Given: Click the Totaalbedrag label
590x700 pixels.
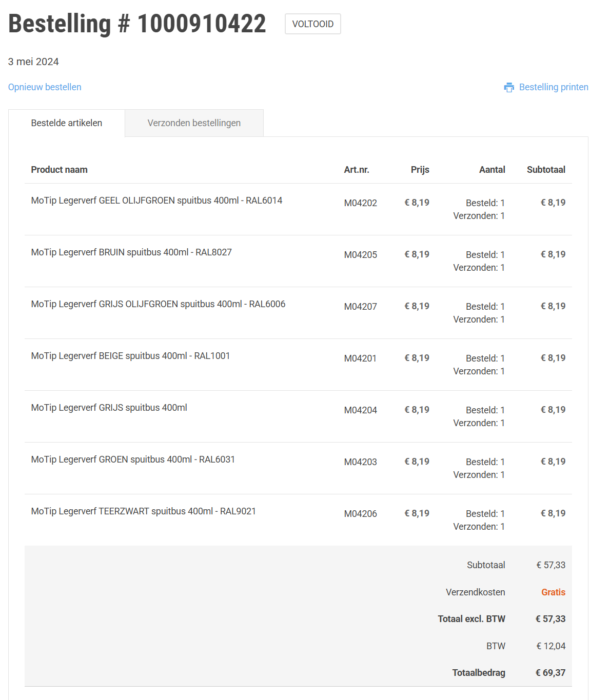Looking at the screenshot, I should tap(479, 673).
